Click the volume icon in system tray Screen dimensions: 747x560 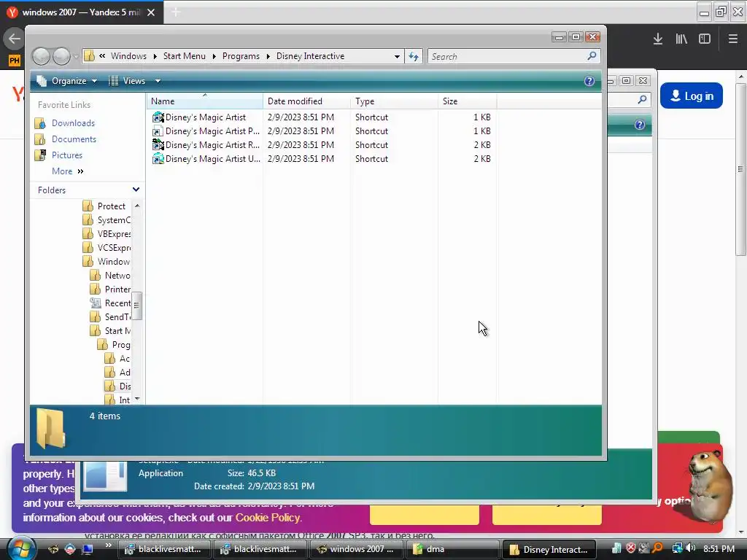pyautogui.click(x=690, y=548)
